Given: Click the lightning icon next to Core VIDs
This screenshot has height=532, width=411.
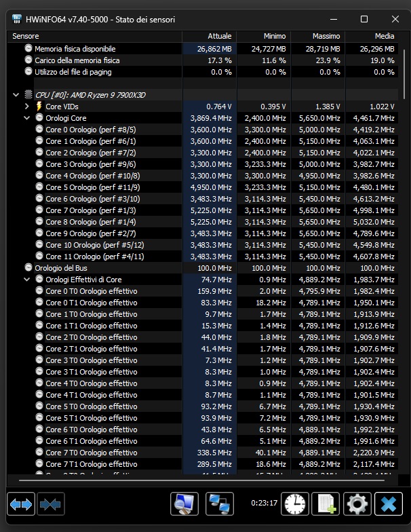Looking at the screenshot, I should [x=39, y=106].
